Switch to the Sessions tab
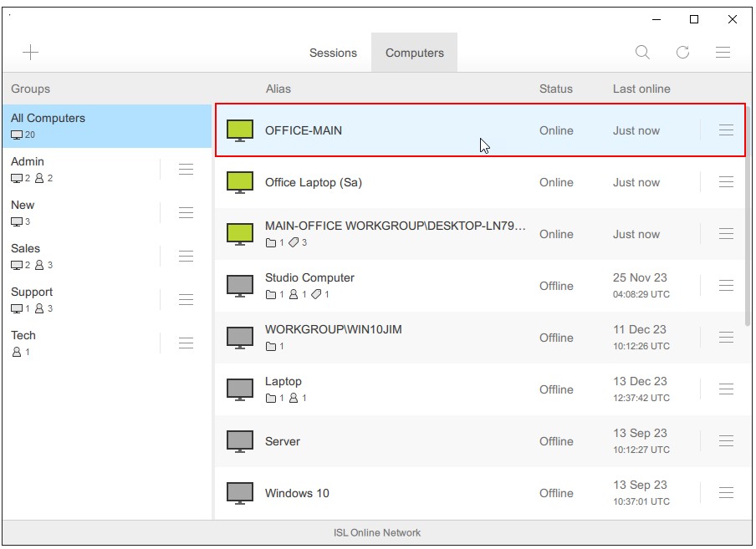This screenshot has width=756, height=549. pos(333,53)
